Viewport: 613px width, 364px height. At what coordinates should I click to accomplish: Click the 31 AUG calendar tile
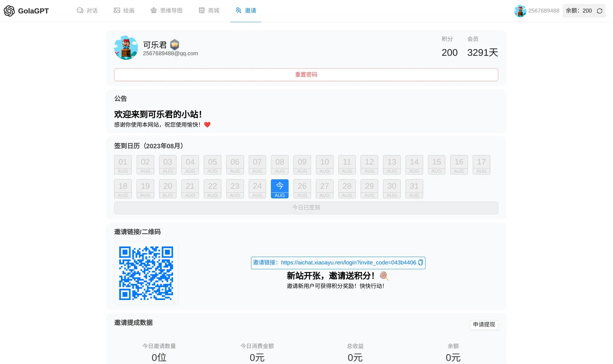pos(414,188)
